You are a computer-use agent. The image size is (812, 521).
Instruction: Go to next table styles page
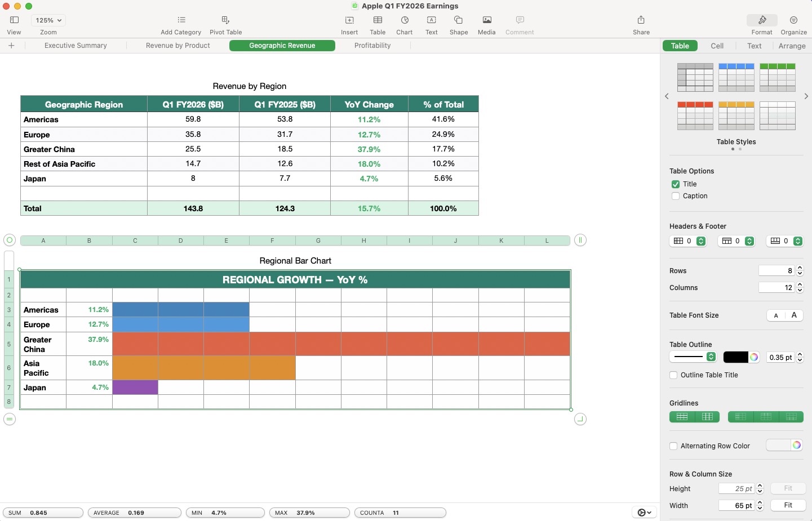[806, 96]
